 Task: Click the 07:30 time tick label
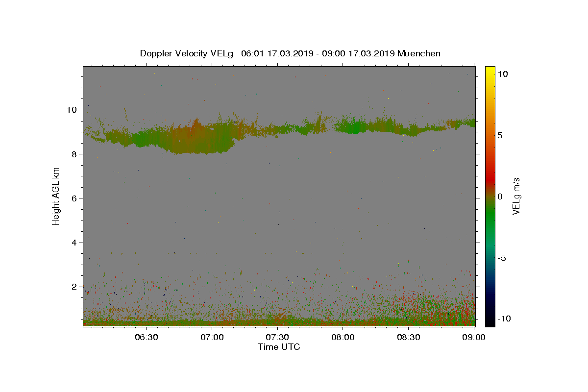click(278, 337)
